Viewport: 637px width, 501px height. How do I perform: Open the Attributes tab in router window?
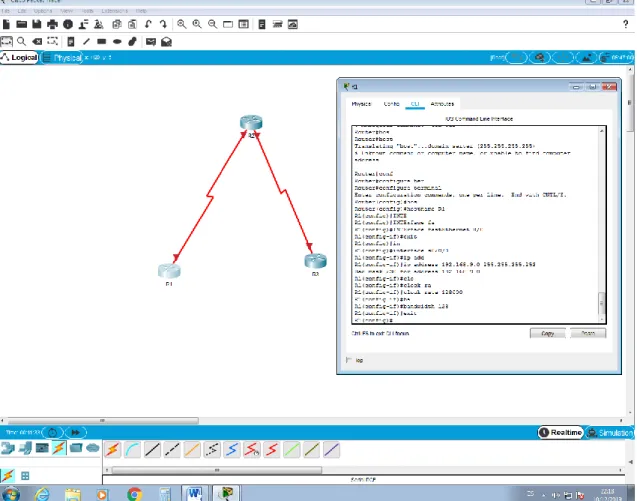click(442, 104)
